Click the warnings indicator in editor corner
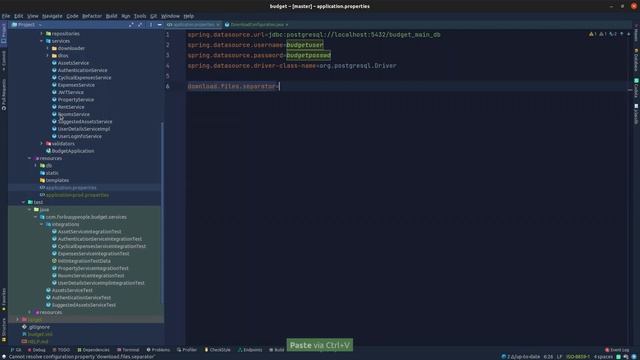640x360 pixels. pos(593,34)
